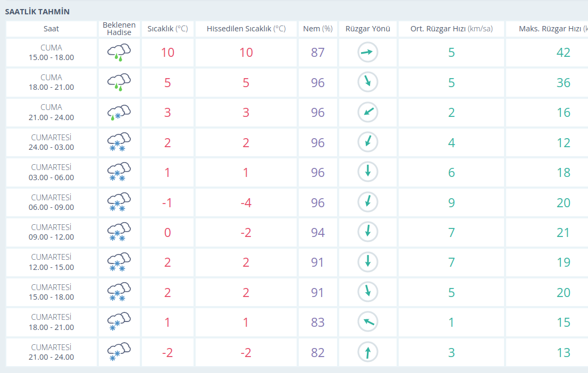Click rain icon for Cuma 18.00 - 21.00
This screenshot has width=588, height=373.
pos(119,82)
